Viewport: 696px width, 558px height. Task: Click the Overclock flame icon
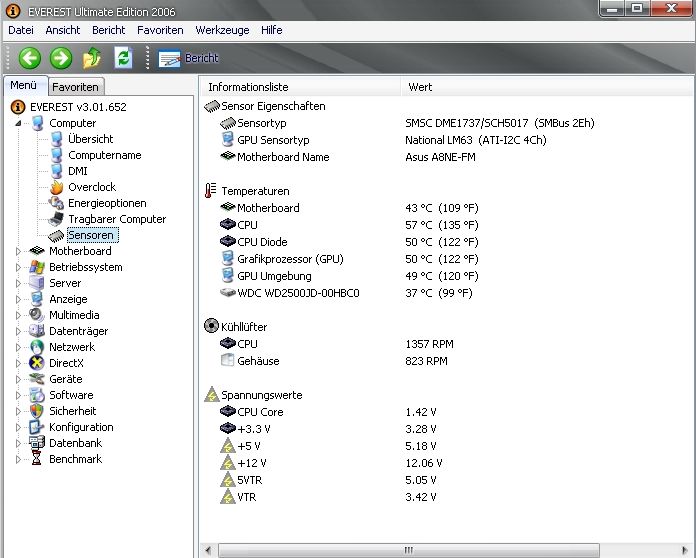point(56,187)
